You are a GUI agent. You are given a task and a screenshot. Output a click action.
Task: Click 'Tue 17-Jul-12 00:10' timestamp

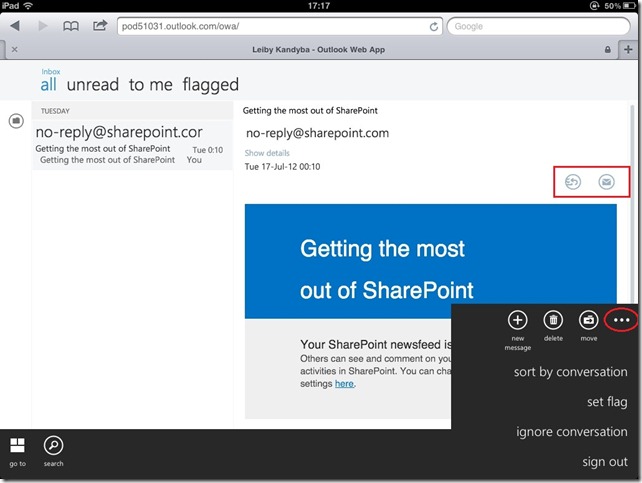pos(283,167)
